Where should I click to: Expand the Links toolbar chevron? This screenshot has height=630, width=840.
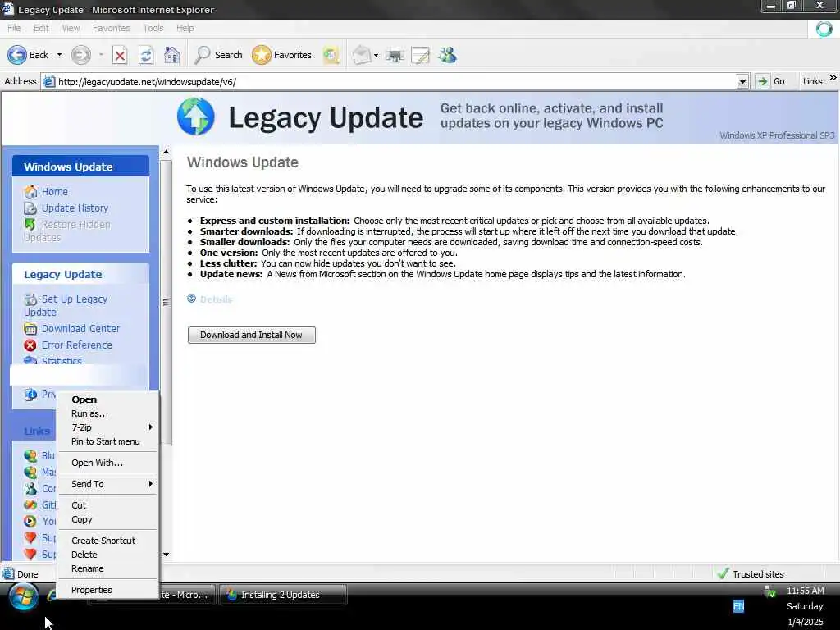point(833,78)
